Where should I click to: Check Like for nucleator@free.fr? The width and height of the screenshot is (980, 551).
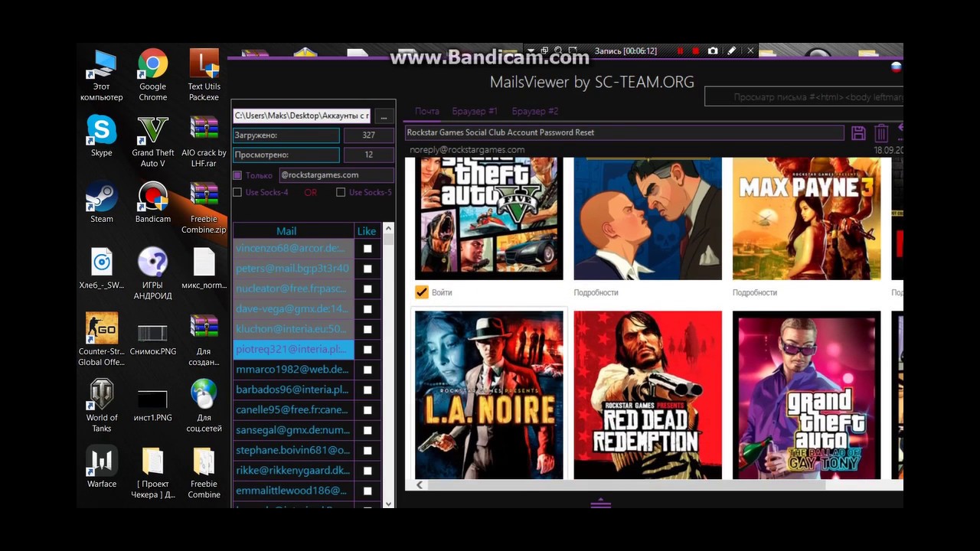[367, 289]
